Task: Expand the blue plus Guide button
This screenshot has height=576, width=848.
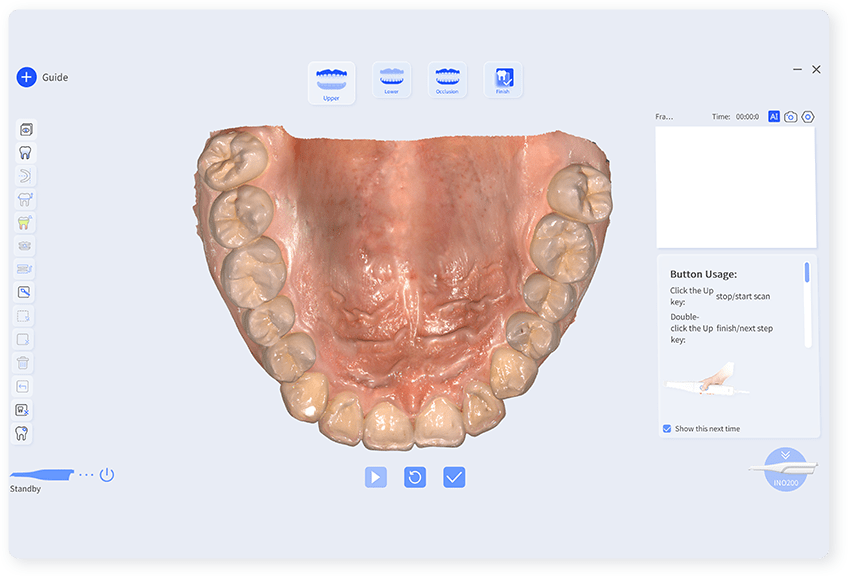Action: 27,77
